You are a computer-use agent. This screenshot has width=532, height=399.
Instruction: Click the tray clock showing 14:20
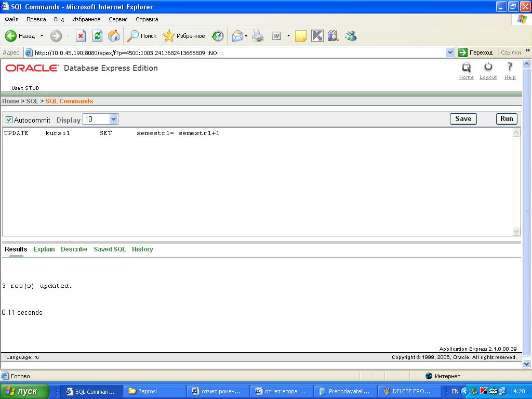pos(517,391)
